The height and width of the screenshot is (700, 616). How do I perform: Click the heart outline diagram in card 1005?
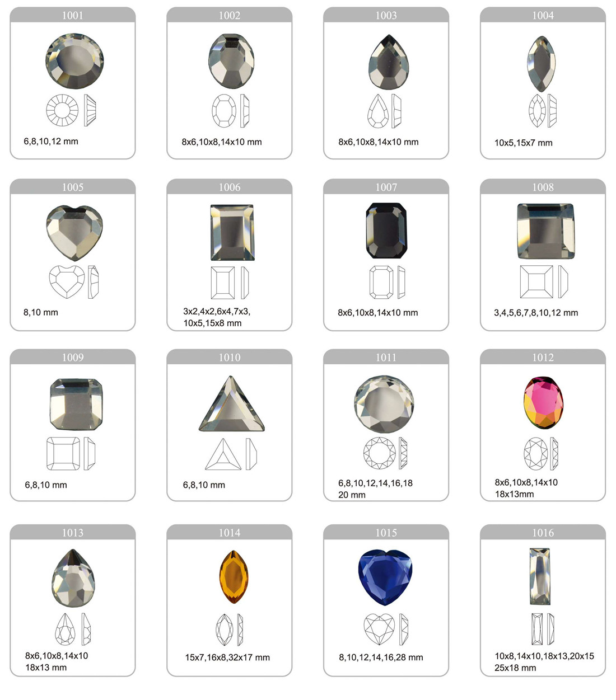pyautogui.click(x=67, y=282)
